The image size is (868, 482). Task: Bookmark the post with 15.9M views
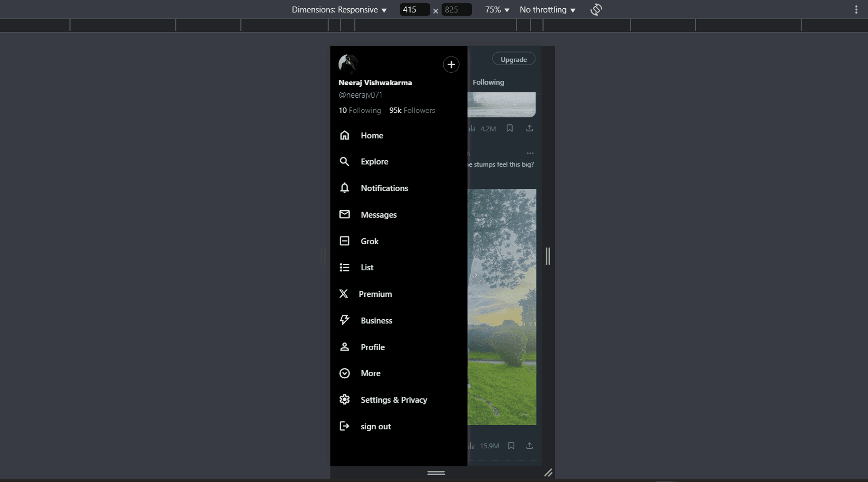(511, 446)
